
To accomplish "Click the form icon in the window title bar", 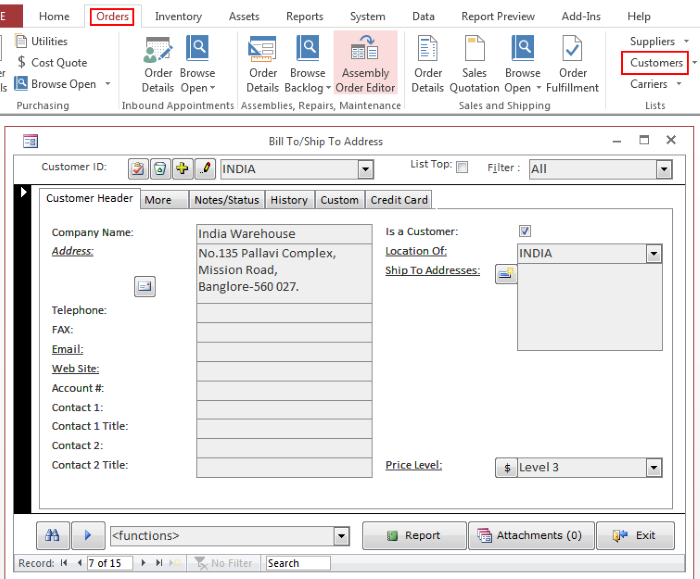I will (30, 141).
